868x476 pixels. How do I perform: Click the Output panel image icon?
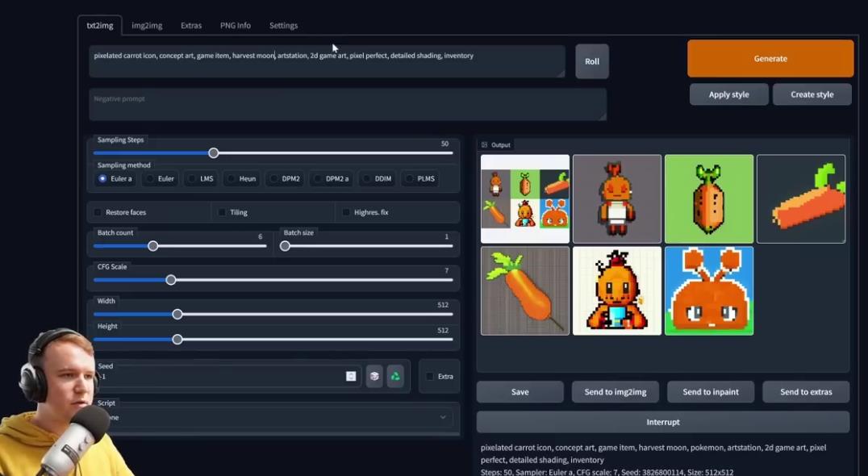[485, 145]
